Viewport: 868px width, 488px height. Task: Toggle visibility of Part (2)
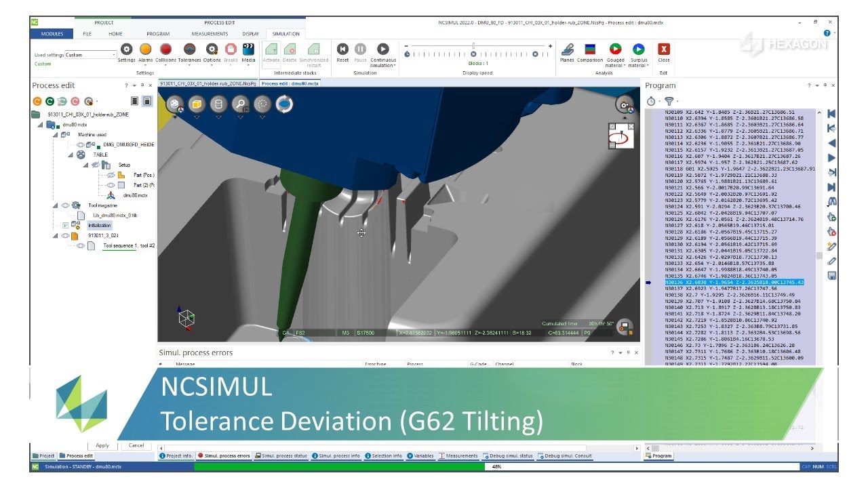111,185
